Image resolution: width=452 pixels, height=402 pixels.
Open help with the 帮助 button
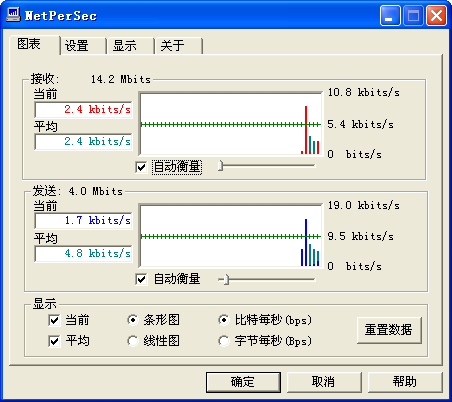[x=405, y=382]
